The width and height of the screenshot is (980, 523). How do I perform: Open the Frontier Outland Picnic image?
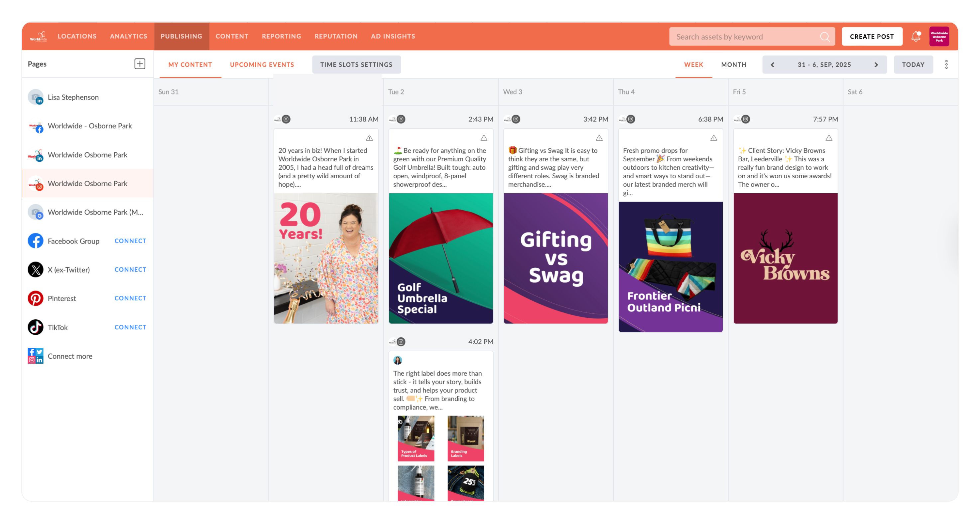(671, 267)
